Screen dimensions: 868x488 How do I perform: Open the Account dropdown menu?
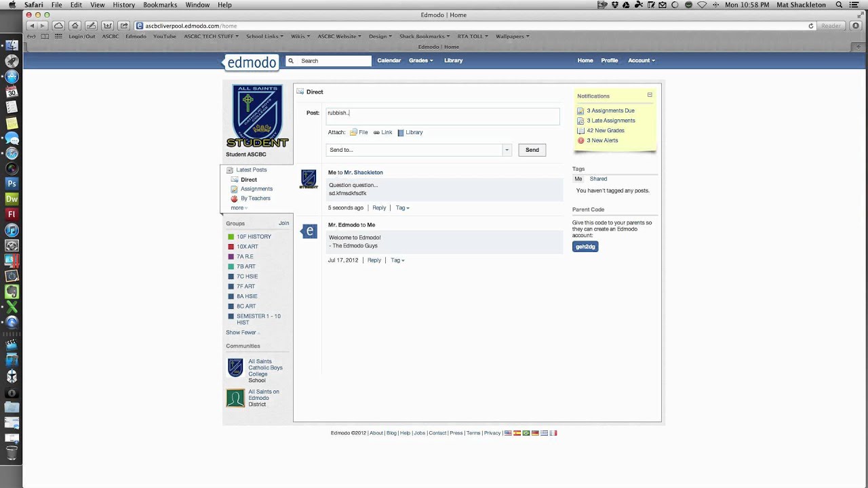pos(641,60)
